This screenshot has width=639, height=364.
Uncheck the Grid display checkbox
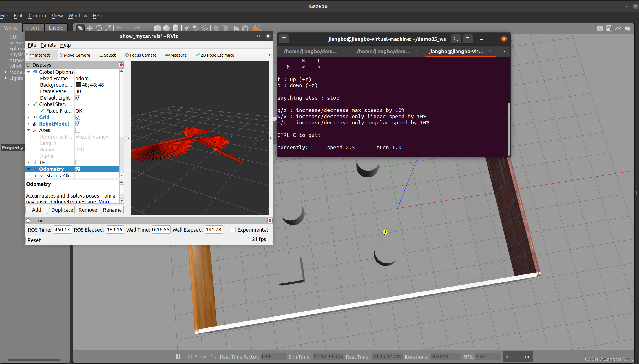tap(78, 117)
